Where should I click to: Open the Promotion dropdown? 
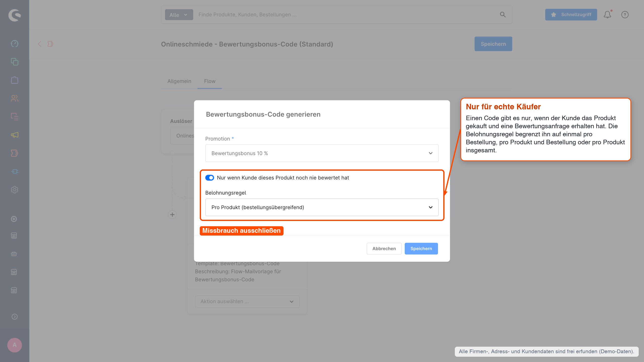[x=322, y=153]
